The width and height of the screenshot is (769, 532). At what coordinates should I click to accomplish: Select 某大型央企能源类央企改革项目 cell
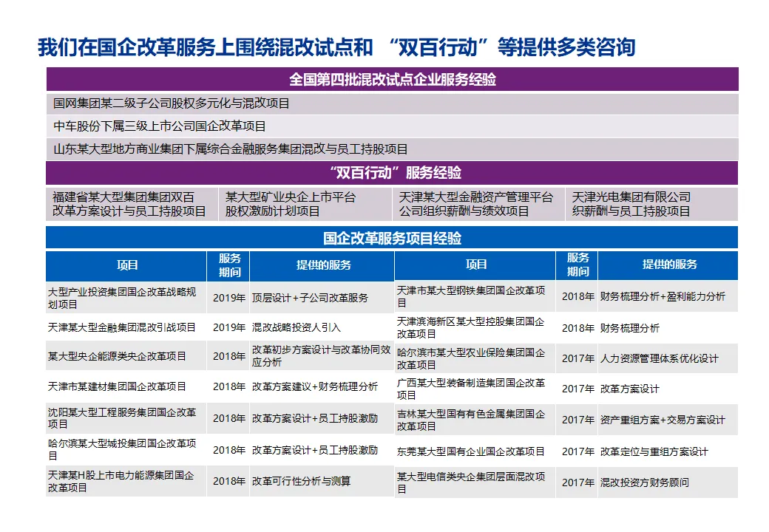[x=126, y=356]
